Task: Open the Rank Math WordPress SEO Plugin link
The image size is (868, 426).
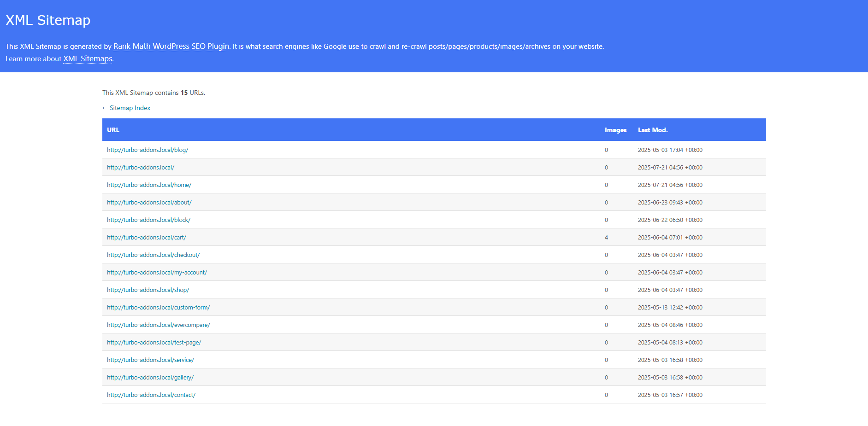Action: 171,46
